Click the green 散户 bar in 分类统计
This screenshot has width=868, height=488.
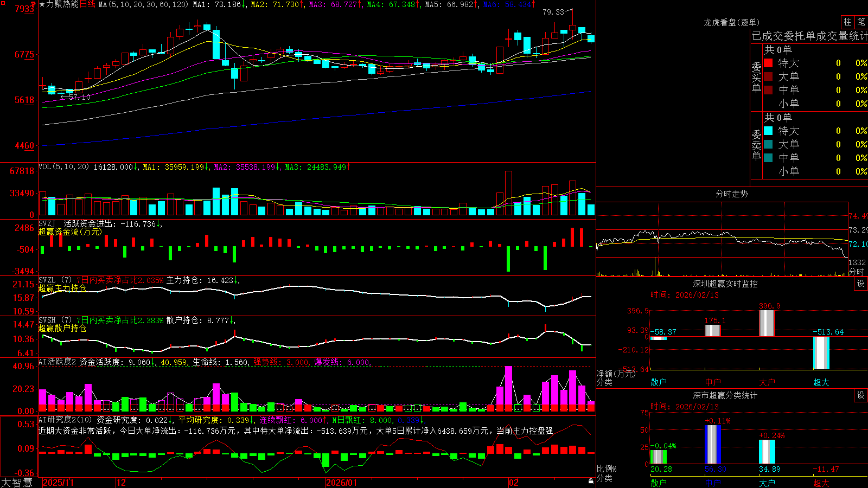[659, 457]
